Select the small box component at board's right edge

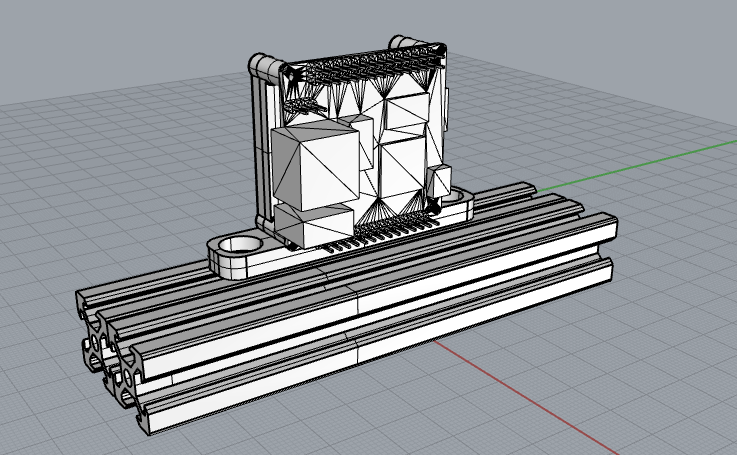439,181
